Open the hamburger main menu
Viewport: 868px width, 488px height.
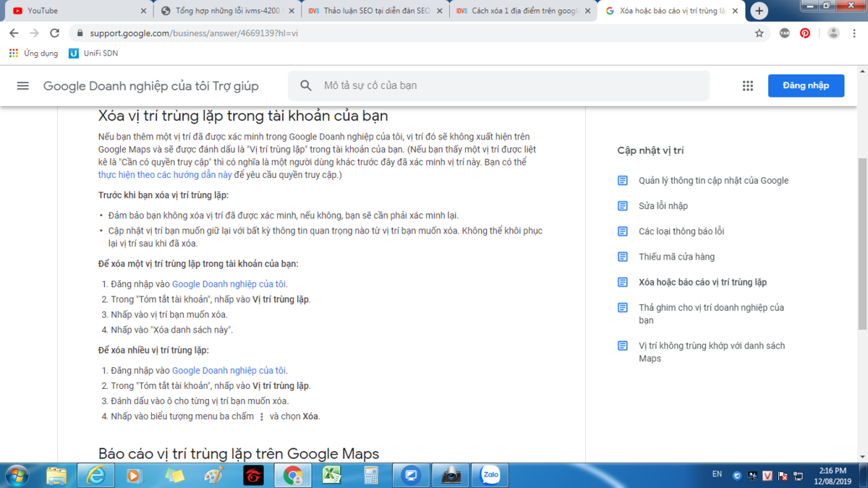[22, 85]
